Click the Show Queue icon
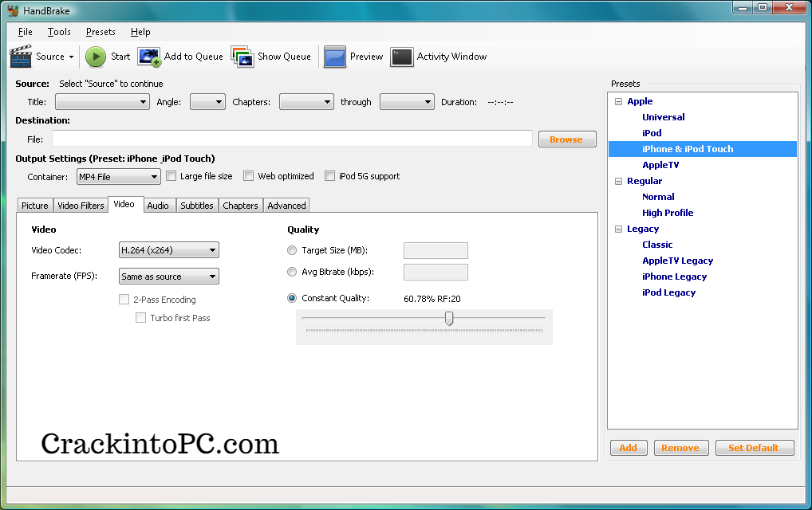The image size is (812, 510). pyautogui.click(x=242, y=57)
